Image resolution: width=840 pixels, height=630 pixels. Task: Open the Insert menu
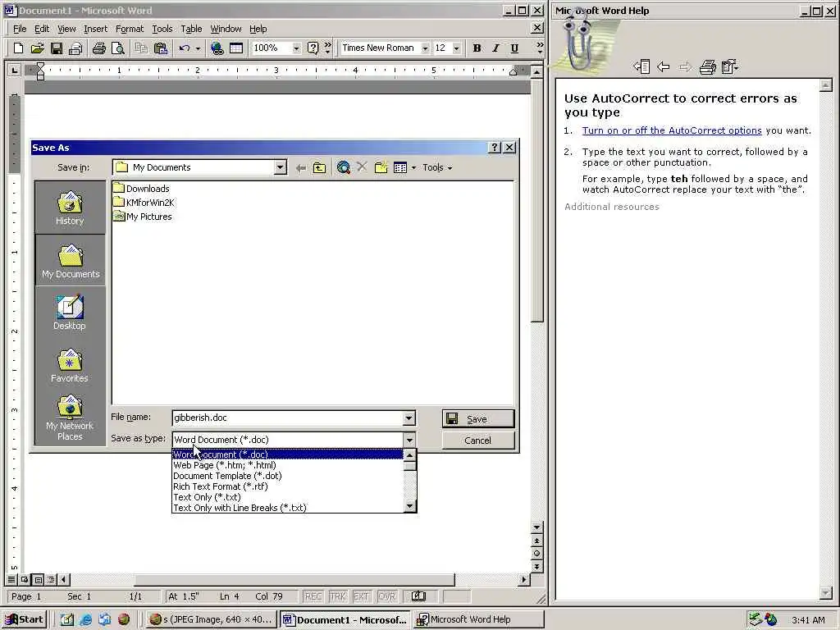pos(95,29)
